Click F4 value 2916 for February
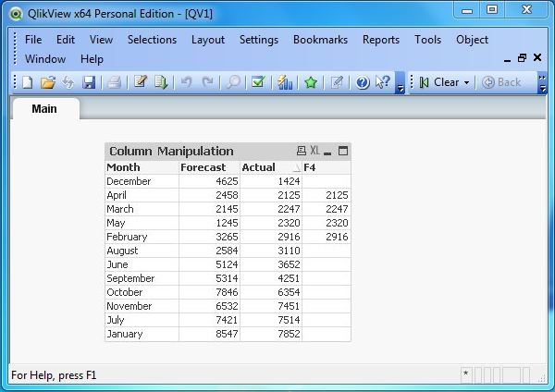Viewport: 555px width, 392px height. [327, 237]
